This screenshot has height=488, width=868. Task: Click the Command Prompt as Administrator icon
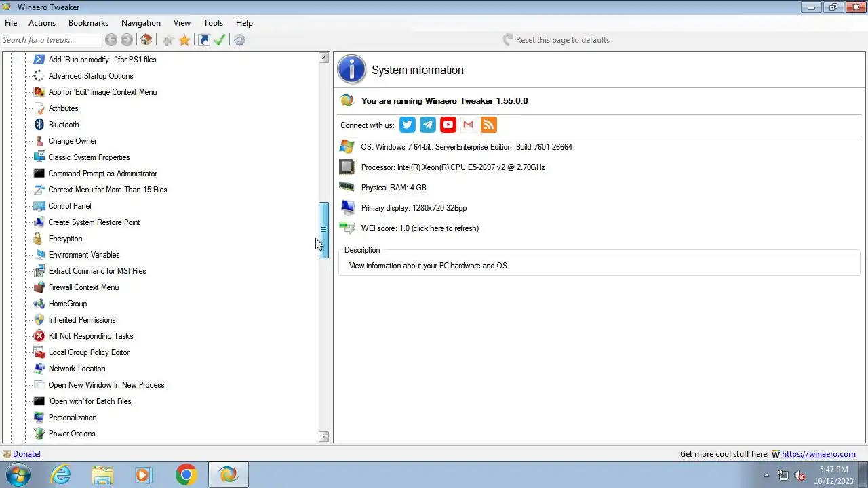pos(39,174)
